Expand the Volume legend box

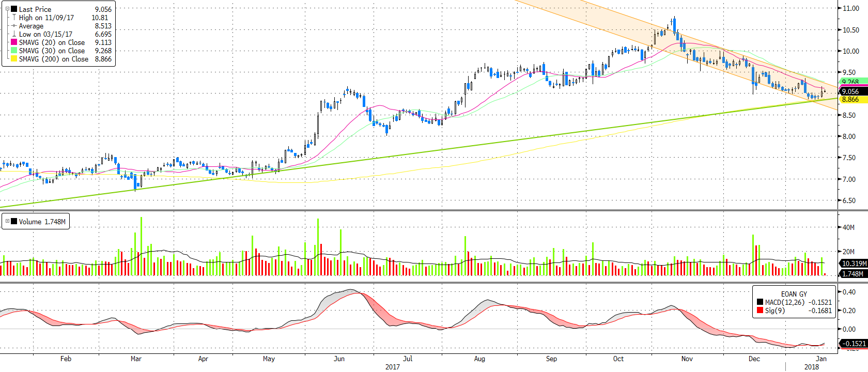(7, 221)
